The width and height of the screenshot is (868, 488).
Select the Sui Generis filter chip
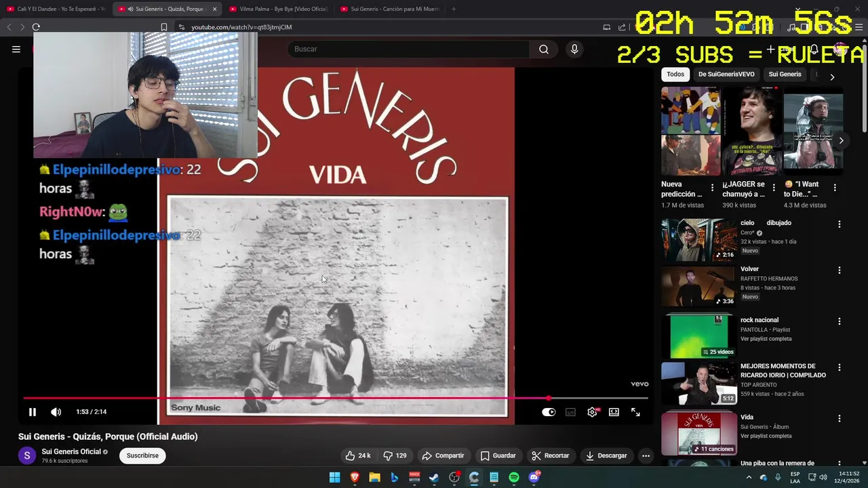tap(785, 75)
